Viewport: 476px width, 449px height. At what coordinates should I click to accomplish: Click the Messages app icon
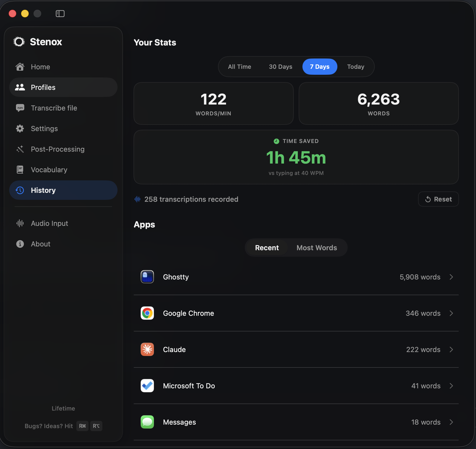pyautogui.click(x=147, y=422)
